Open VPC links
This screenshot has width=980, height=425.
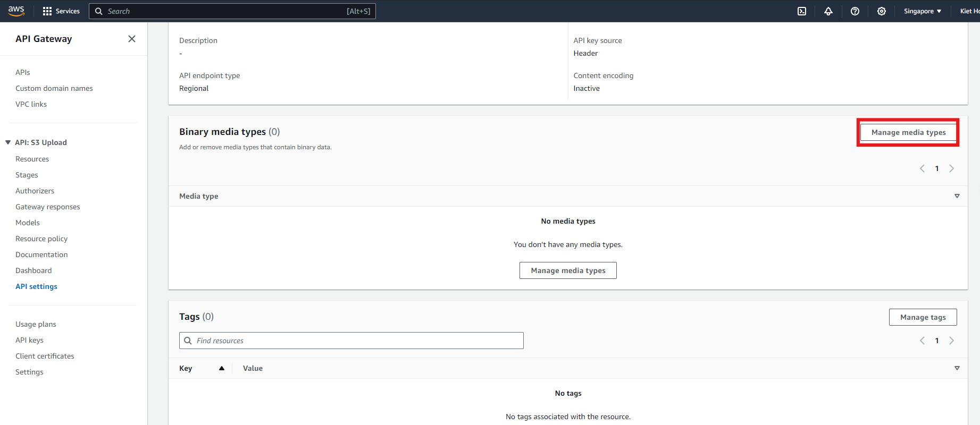(x=31, y=104)
